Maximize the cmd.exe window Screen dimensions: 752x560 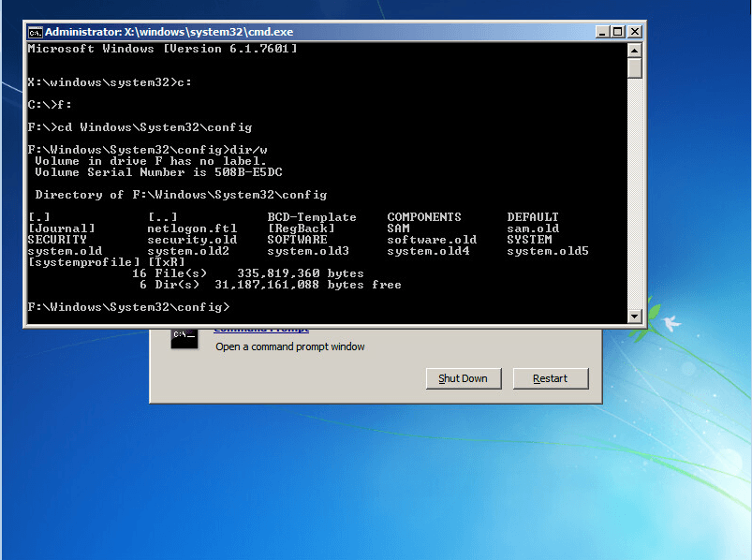pos(618,32)
